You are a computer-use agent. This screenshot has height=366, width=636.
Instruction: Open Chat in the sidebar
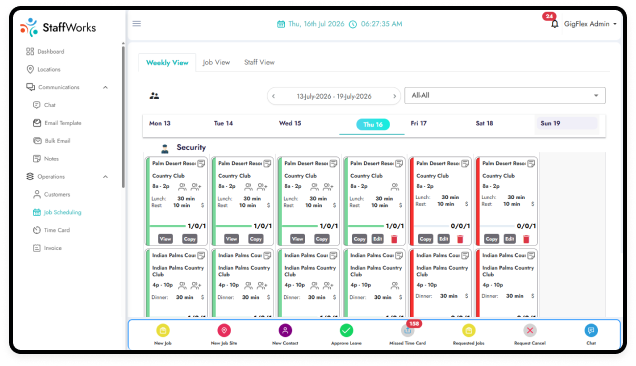tap(44, 105)
